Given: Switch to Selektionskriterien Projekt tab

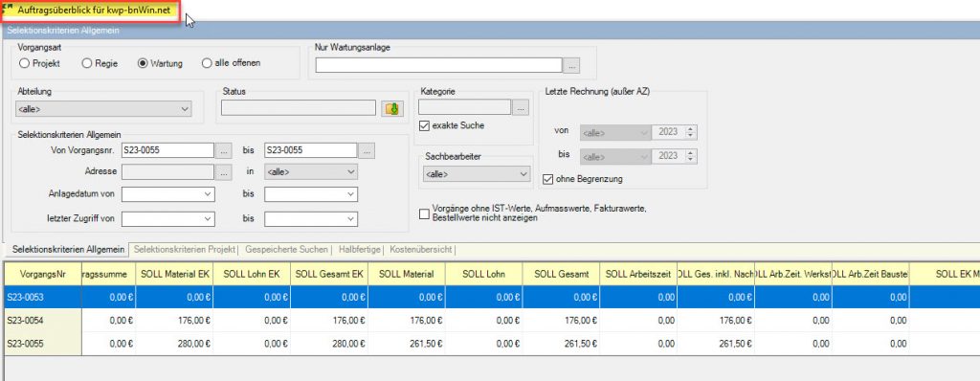Looking at the screenshot, I should coord(185,250).
